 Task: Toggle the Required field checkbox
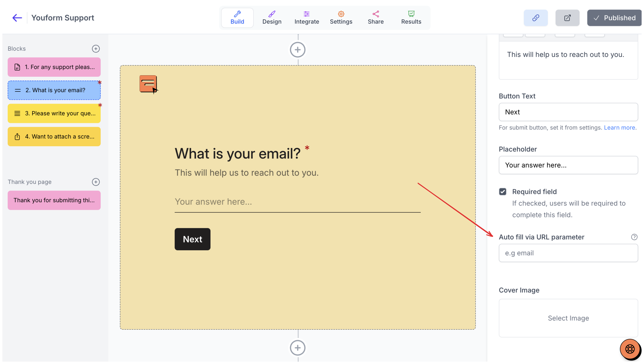point(502,192)
